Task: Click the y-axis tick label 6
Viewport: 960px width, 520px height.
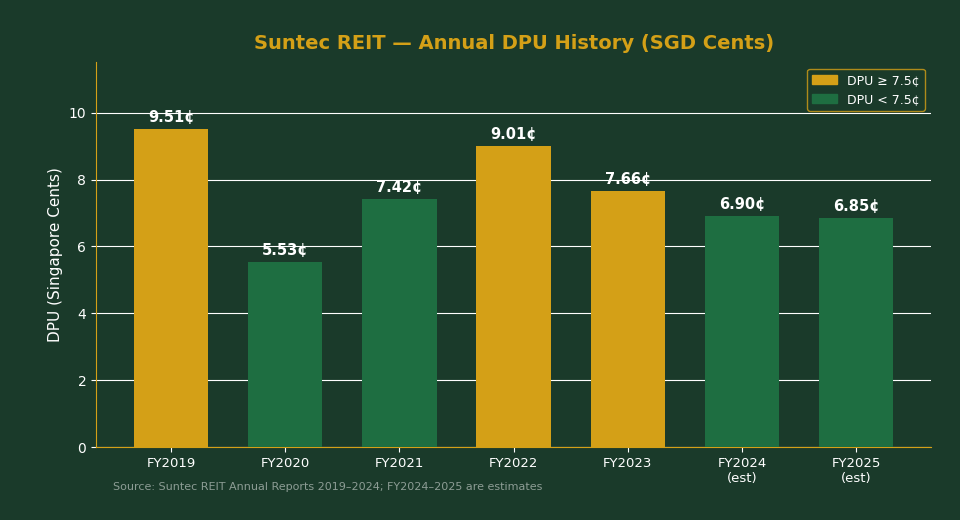Action: point(82,247)
